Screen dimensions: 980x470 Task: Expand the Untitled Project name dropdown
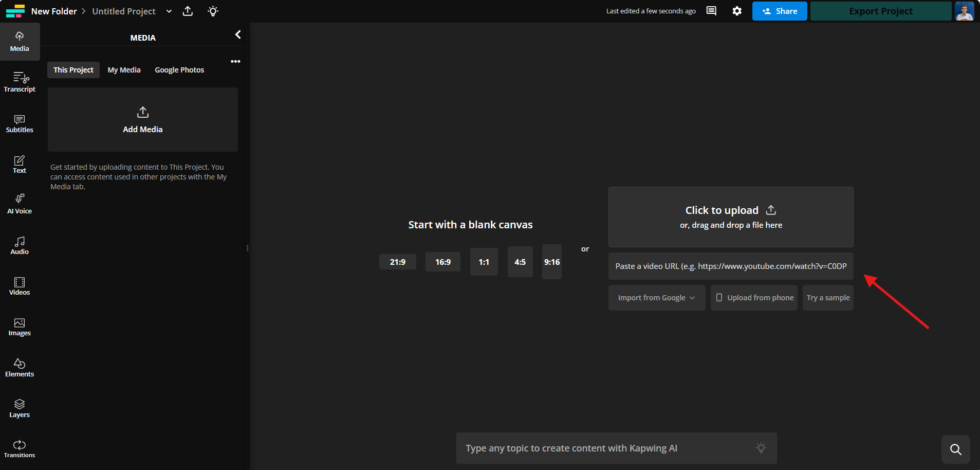[169, 11]
